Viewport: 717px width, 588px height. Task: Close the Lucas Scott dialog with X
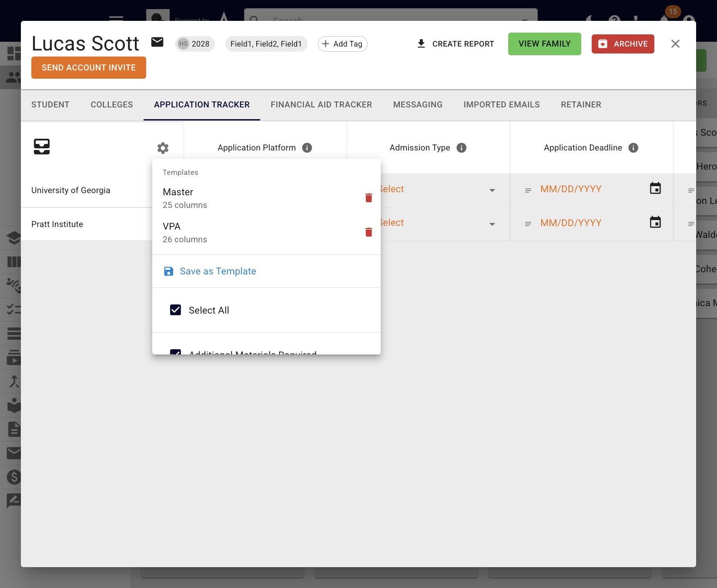pyautogui.click(x=675, y=44)
